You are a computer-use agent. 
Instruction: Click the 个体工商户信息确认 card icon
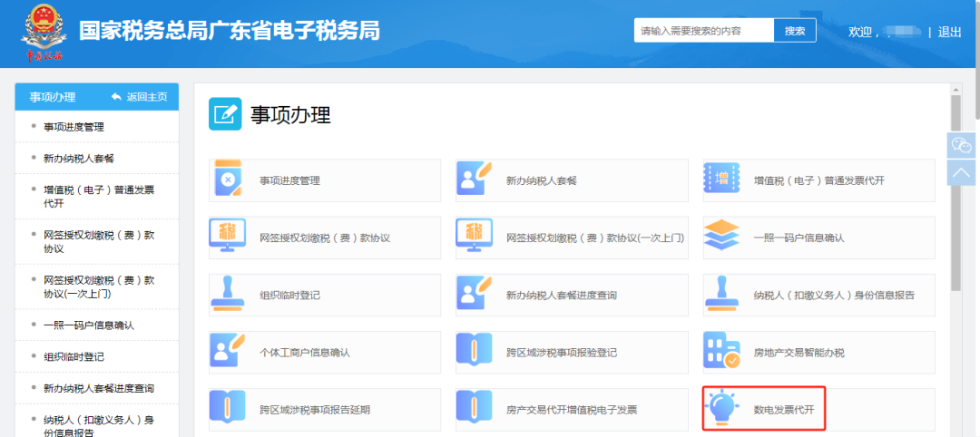click(226, 350)
